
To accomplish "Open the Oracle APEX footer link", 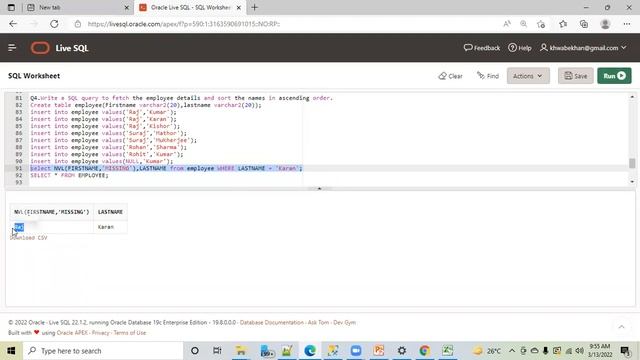I will [72, 333].
